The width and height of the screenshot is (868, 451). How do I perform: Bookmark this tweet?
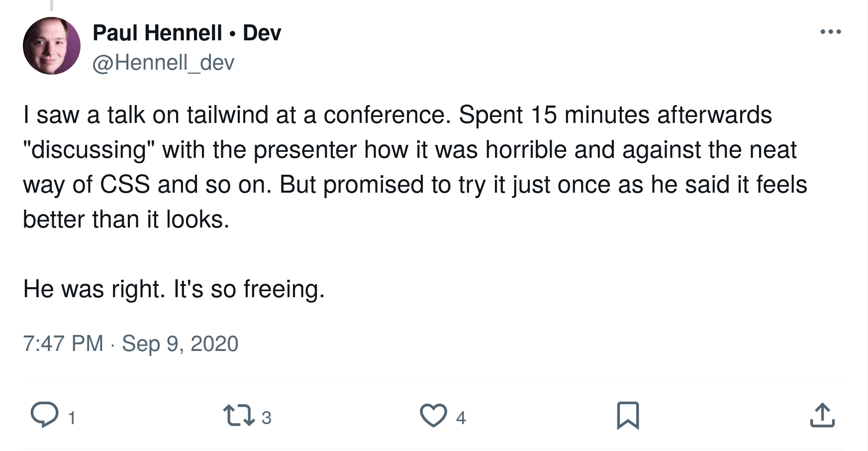628,415
